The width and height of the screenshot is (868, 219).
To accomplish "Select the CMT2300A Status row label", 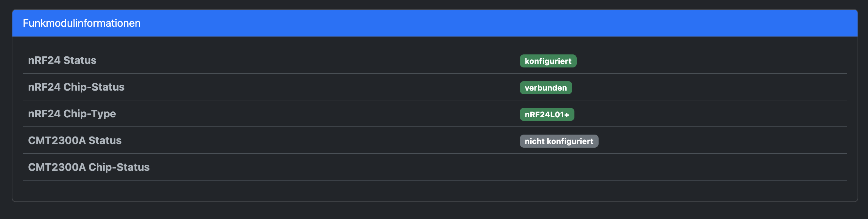I will [x=75, y=141].
